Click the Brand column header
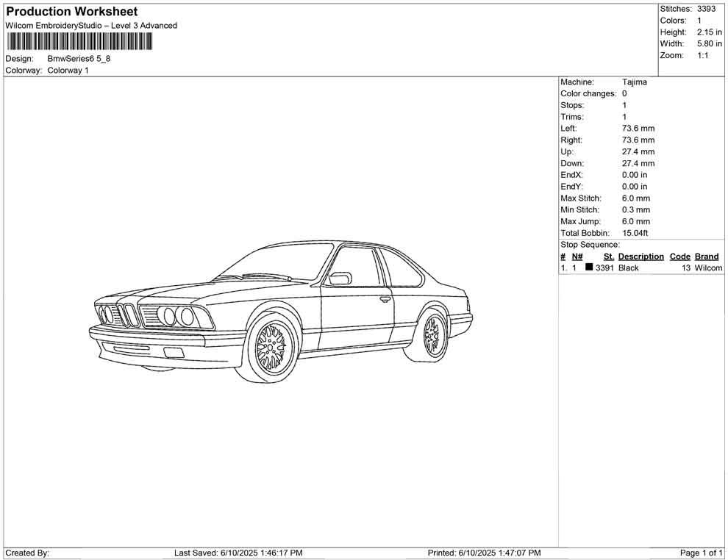This screenshot has width=728, height=560. [707, 256]
